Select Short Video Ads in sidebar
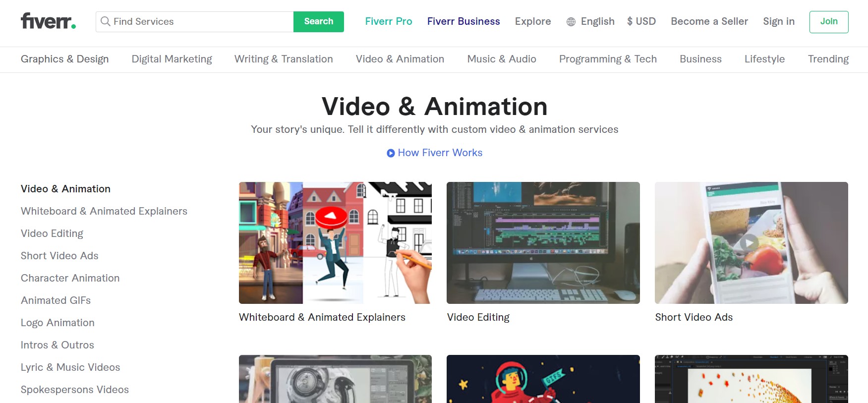The height and width of the screenshot is (403, 868). [x=59, y=256]
